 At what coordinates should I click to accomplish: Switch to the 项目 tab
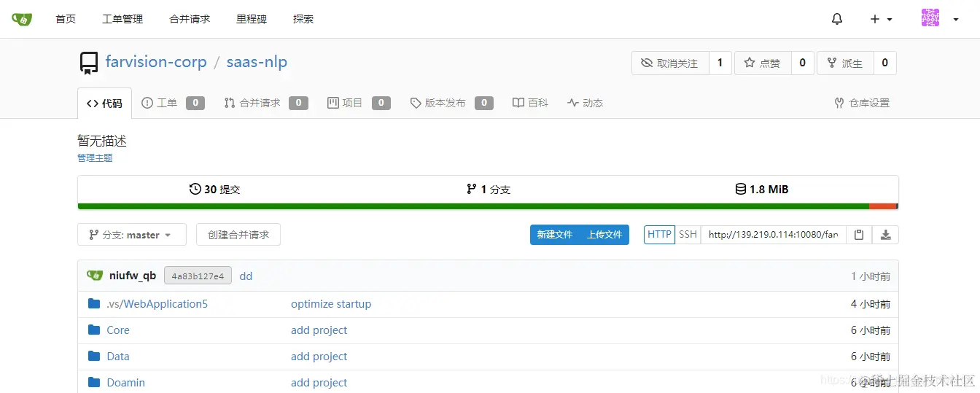(359, 103)
